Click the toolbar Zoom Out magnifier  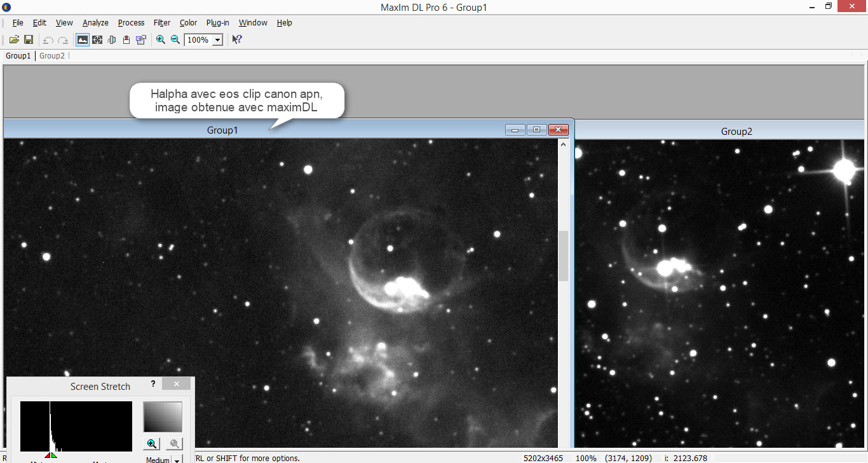click(x=175, y=39)
